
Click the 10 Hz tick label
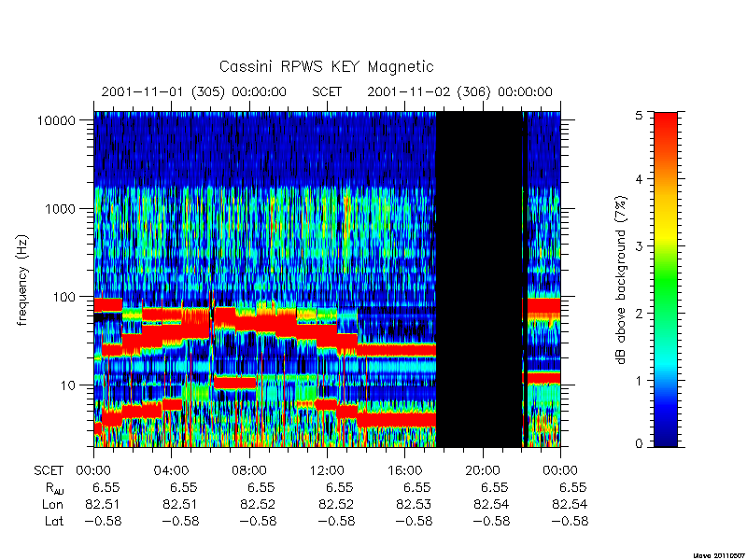pyautogui.click(x=68, y=385)
